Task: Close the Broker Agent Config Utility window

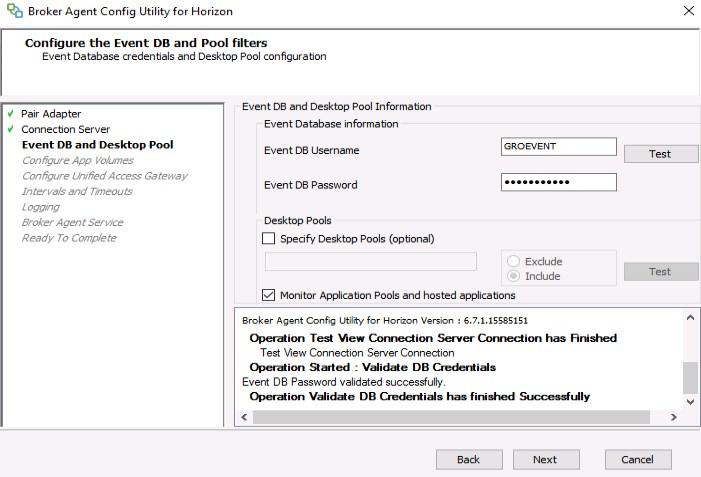Action: pyautogui.click(x=689, y=11)
